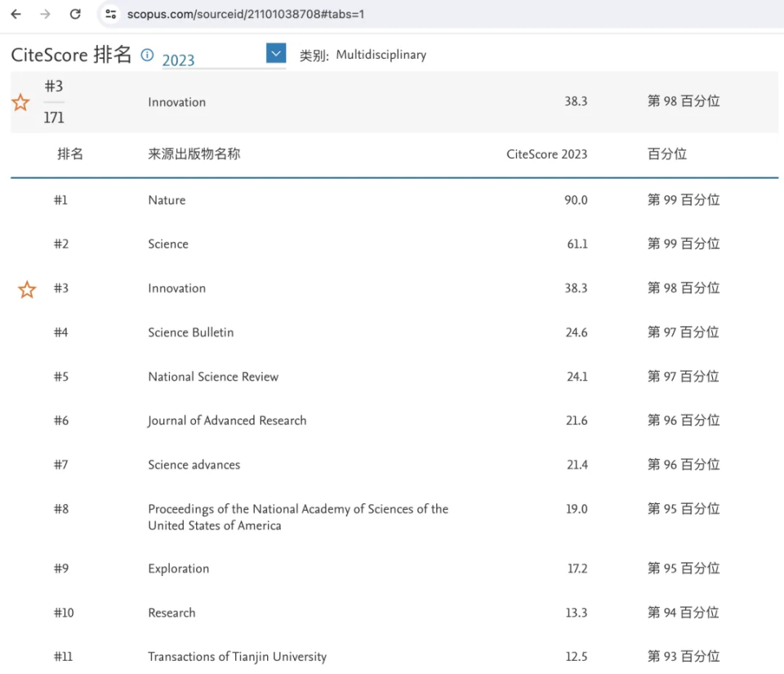Viewport: 784px width, 674px height.
Task: Open Science advances source
Action: 194,465
